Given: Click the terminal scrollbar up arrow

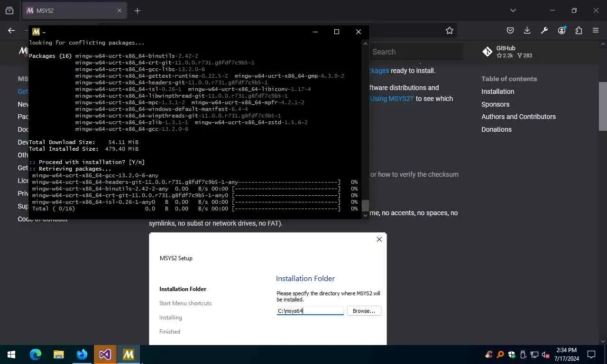Looking at the screenshot, I should point(365,43).
